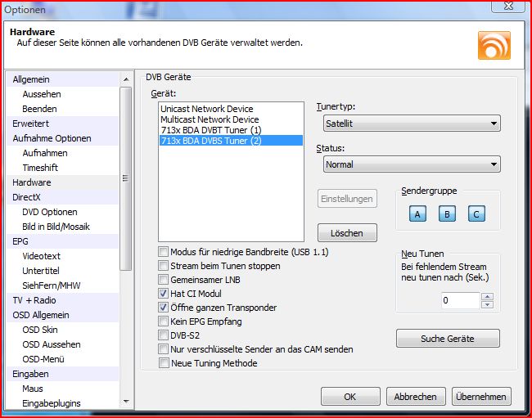
Task: Open OSD Allgemein category
Action: 62,315
